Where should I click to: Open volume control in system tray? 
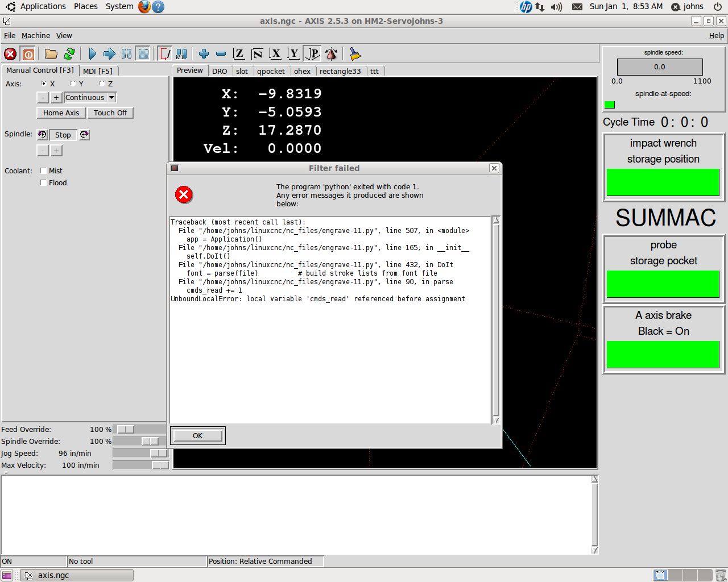556,7
